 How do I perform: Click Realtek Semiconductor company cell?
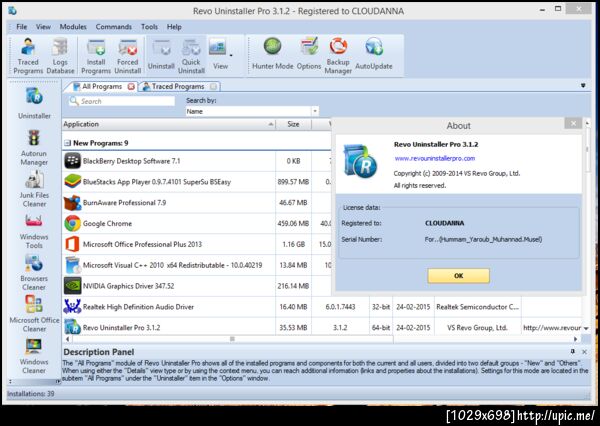click(478, 307)
